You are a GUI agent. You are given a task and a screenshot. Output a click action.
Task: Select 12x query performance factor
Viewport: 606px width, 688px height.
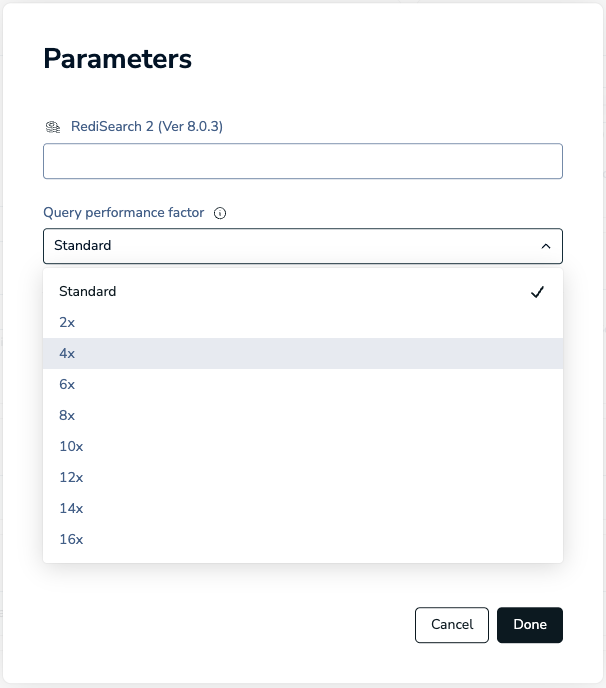(71, 478)
